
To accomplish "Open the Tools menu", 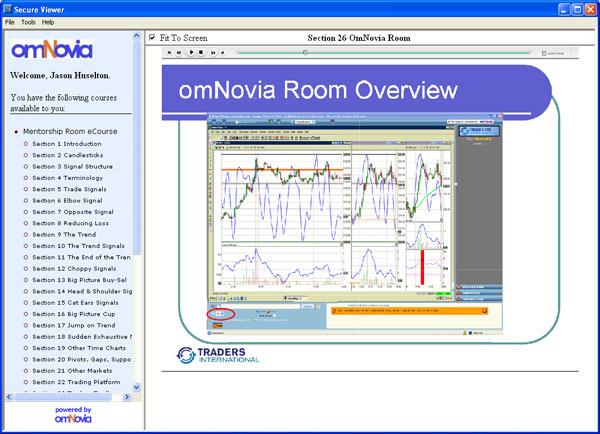I will (28, 22).
